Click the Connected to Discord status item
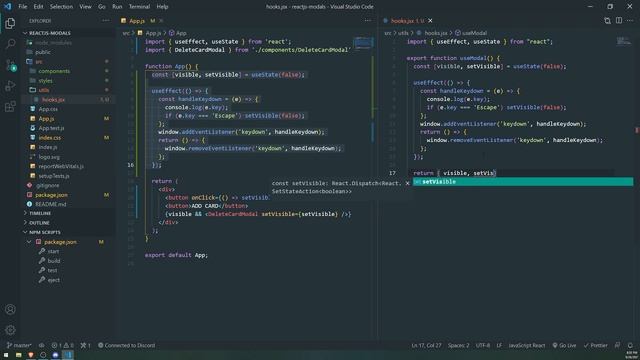This screenshot has width=640, height=360. (x=127, y=345)
